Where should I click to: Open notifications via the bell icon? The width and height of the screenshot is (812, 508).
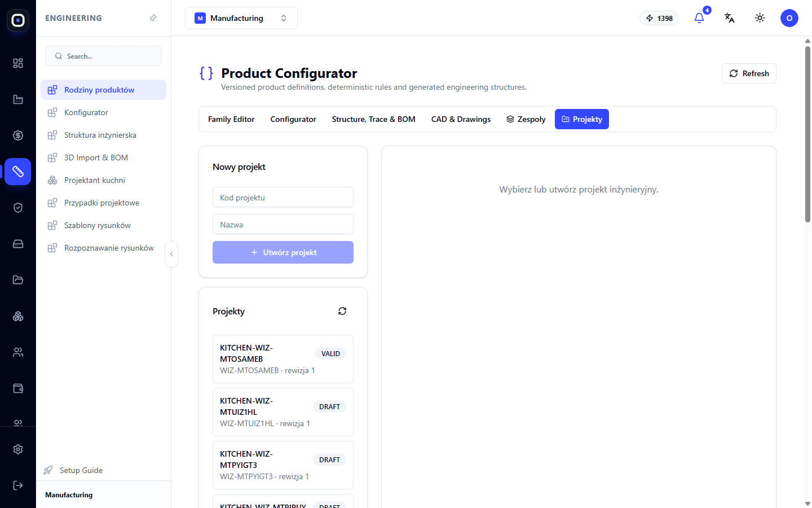coord(699,18)
